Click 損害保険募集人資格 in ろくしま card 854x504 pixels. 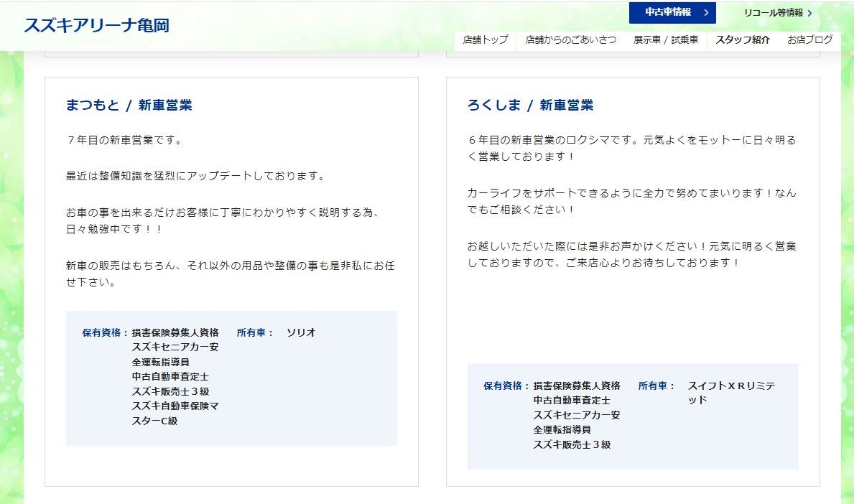tap(577, 386)
